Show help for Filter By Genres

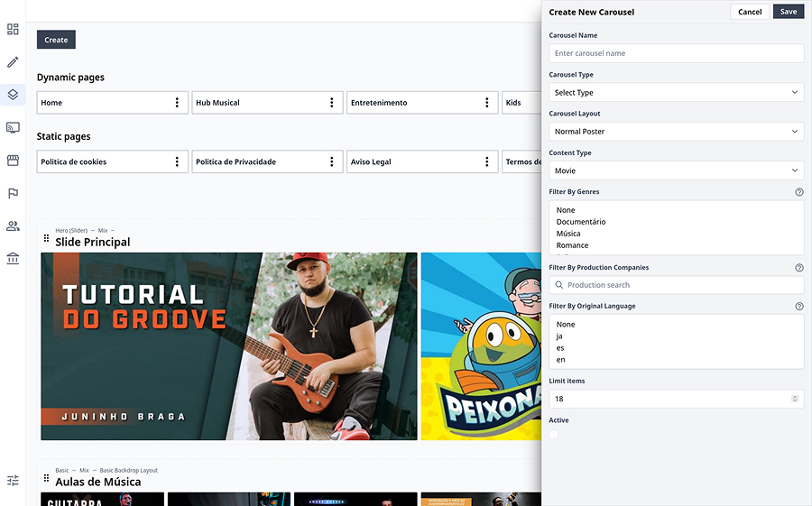(x=799, y=192)
